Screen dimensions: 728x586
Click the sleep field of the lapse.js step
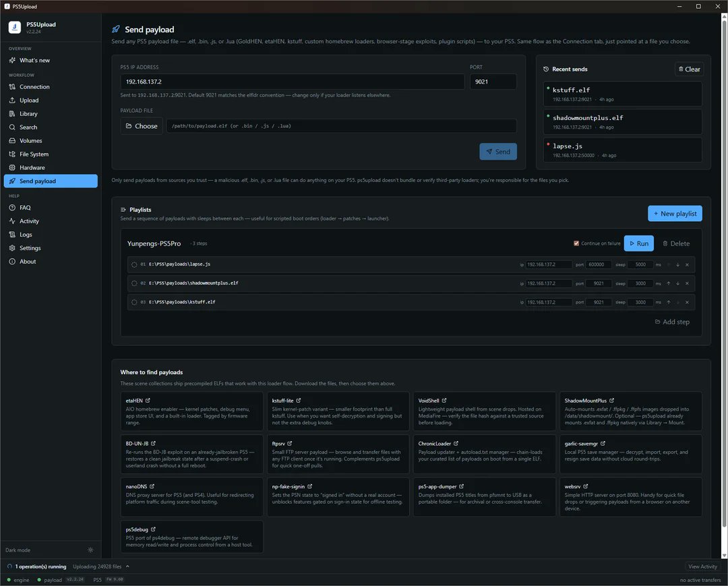pos(640,264)
